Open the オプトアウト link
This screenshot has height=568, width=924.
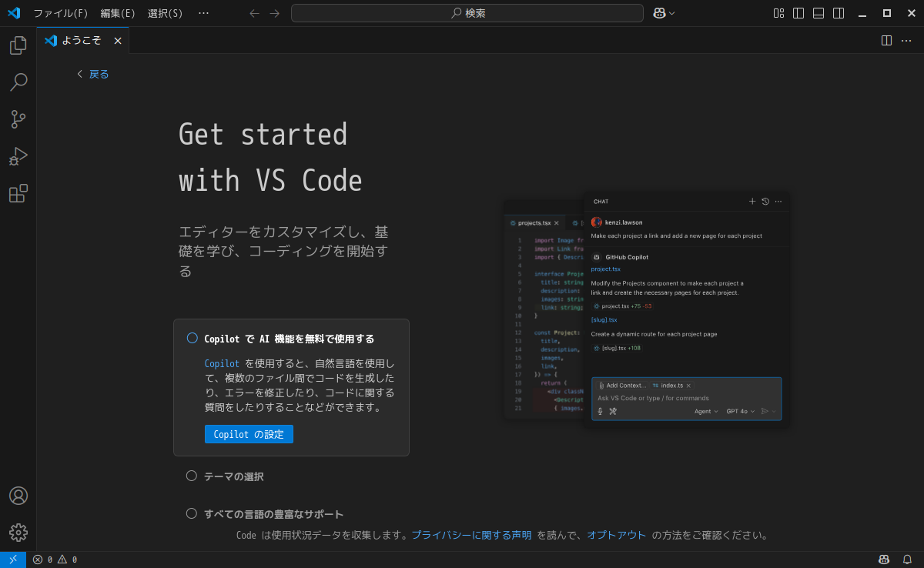click(x=617, y=535)
